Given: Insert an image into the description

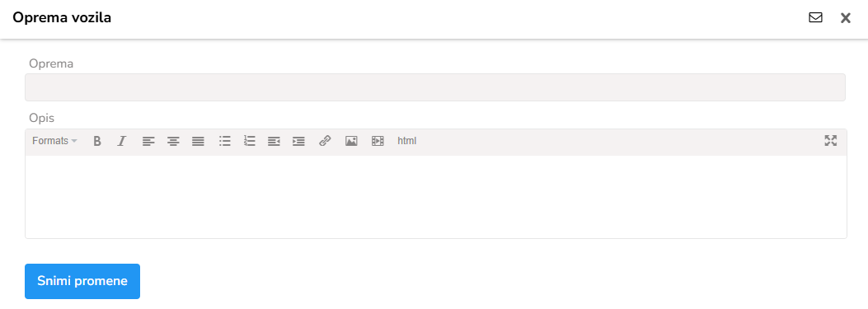Looking at the screenshot, I should 351,141.
